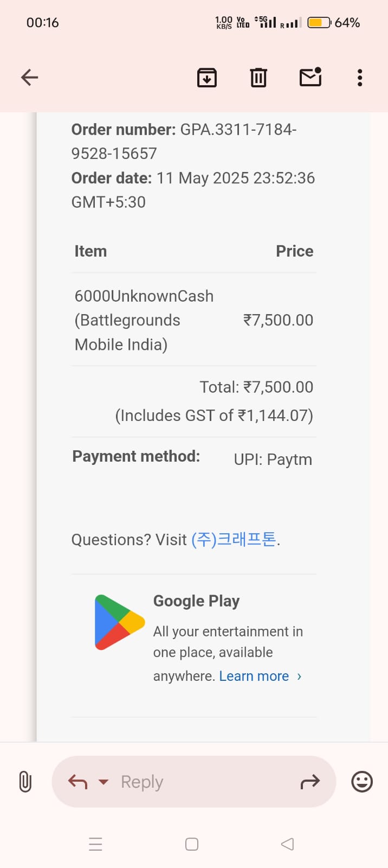388x868 pixels.
Task: Tap the ₹7,500.00 item price
Action: 278,320
